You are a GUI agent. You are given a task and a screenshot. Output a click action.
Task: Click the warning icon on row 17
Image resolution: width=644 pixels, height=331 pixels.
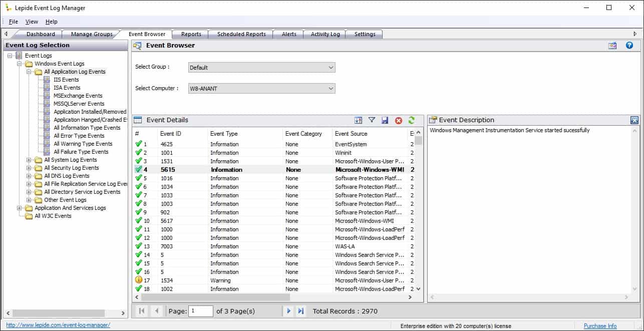tap(139, 280)
